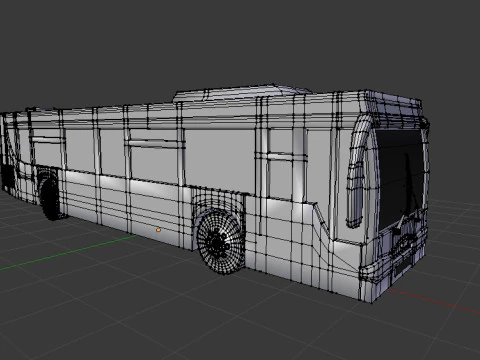Image resolution: width=480 pixels, height=360 pixels.
Task: Click the red X axis line
Action: (433, 302)
